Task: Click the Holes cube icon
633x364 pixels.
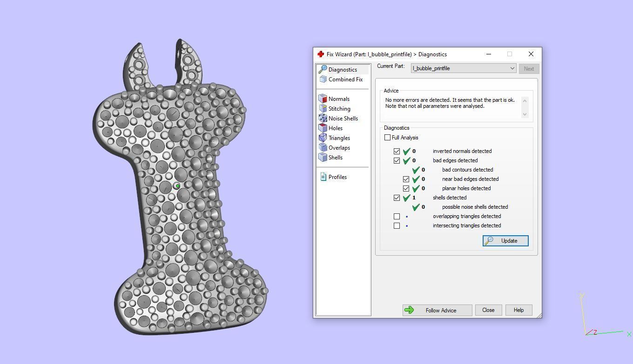Action: click(323, 128)
